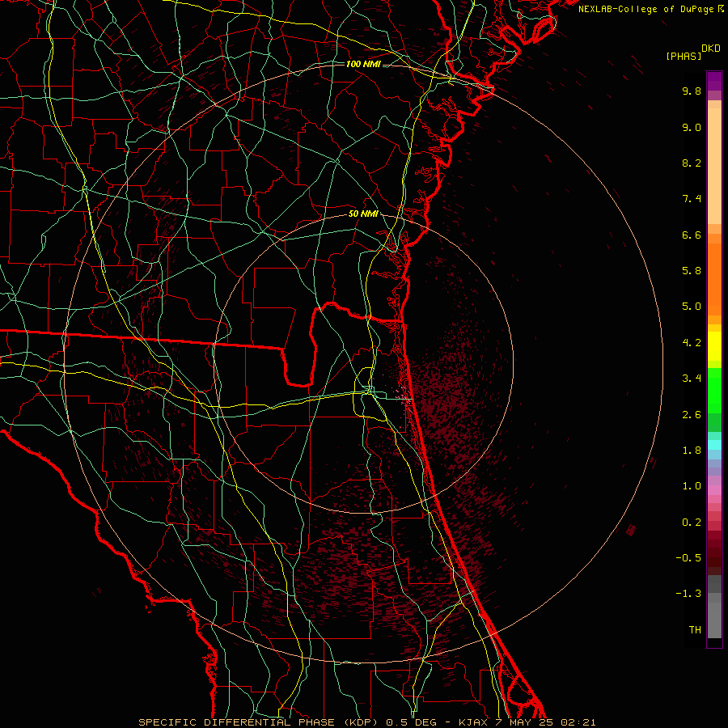The image size is (728, 728).
Task: Click the '[PHAS]' units label
Action: (684, 57)
